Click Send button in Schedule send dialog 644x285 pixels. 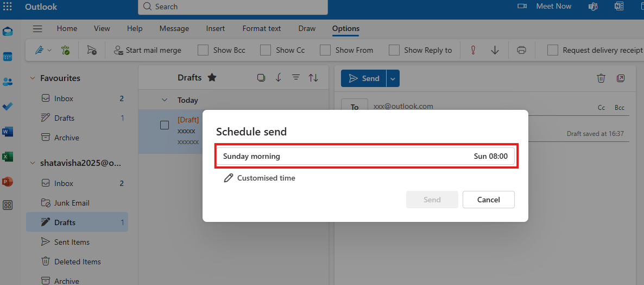click(x=432, y=200)
